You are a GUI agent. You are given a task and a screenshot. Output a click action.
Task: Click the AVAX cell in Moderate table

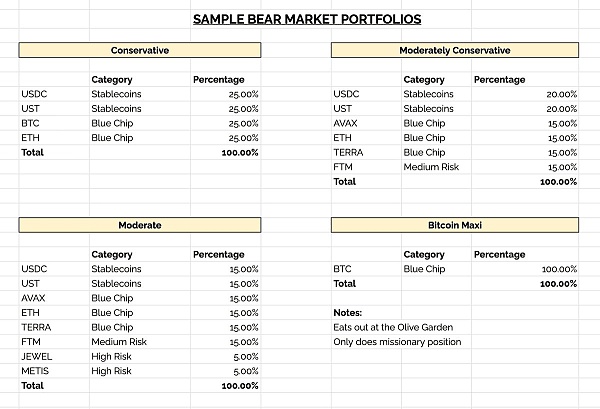[x=34, y=298]
